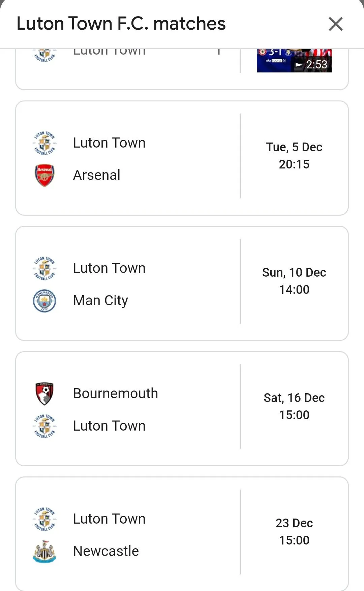Click the Bournemouth club crest

(44, 393)
